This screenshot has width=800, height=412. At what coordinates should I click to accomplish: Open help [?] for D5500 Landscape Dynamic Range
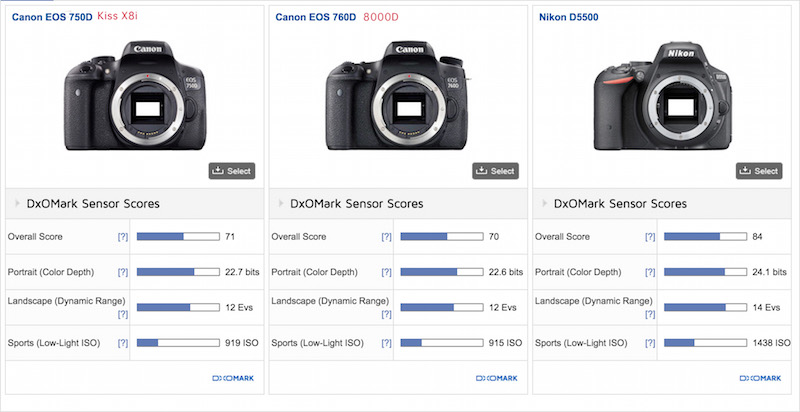[x=650, y=314]
